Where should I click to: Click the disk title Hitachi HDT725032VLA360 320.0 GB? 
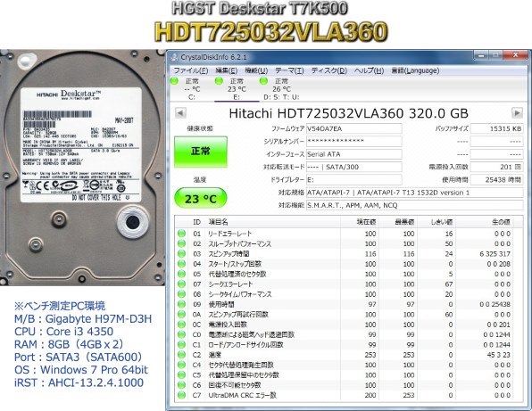point(348,113)
